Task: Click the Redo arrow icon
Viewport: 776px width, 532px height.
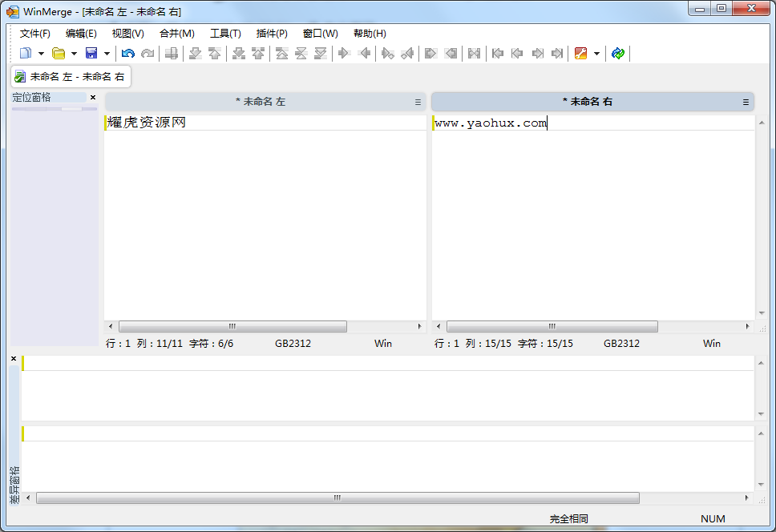Action: pos(148,54)
